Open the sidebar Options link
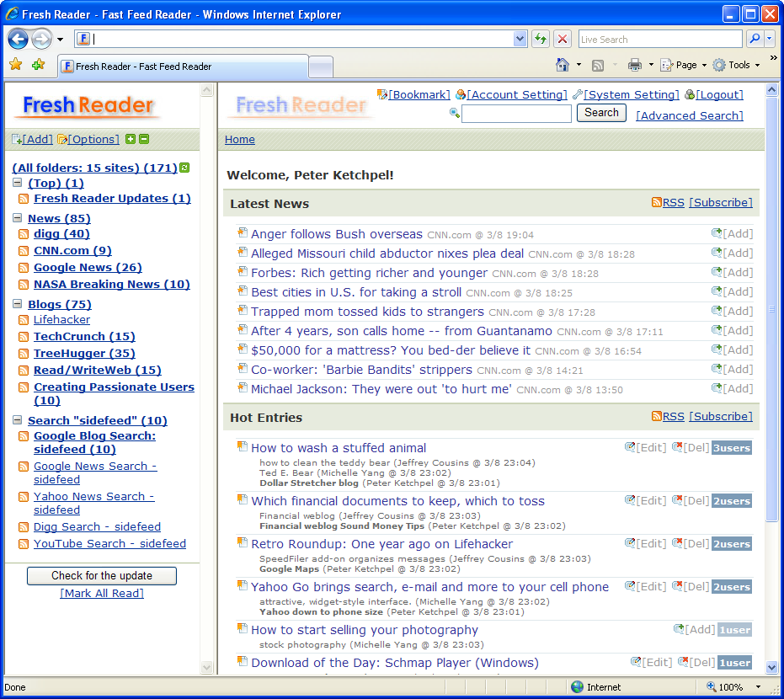The height and width of the screenshot is (699, 784). point(93,140)
